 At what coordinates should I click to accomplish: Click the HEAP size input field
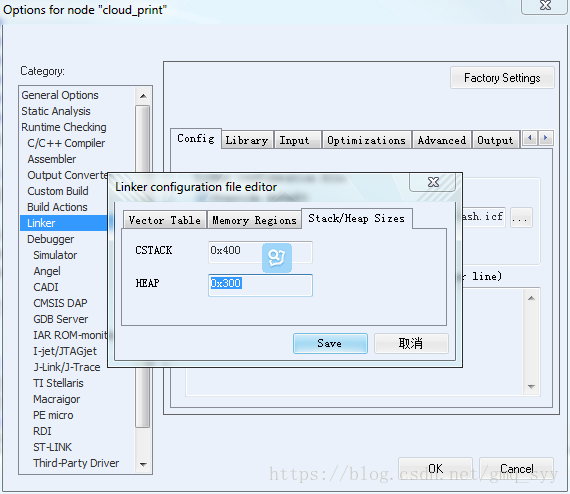[x=260, y=285]
